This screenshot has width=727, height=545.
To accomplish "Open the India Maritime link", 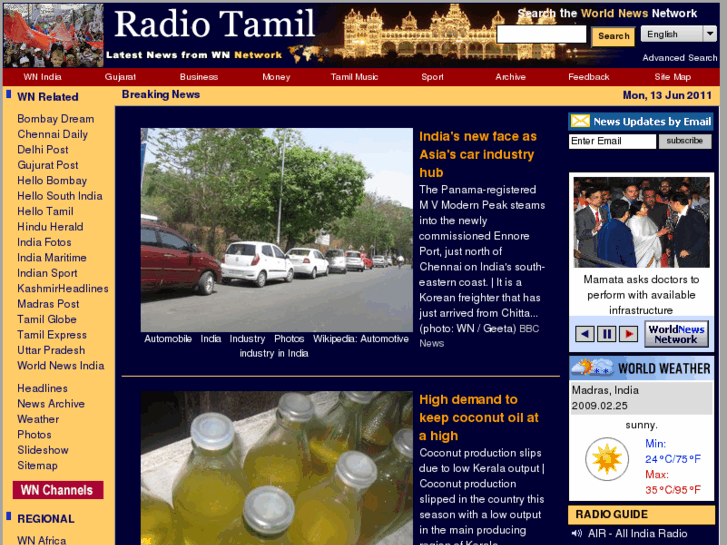I will pyautogui.click(x=51, y=257).
